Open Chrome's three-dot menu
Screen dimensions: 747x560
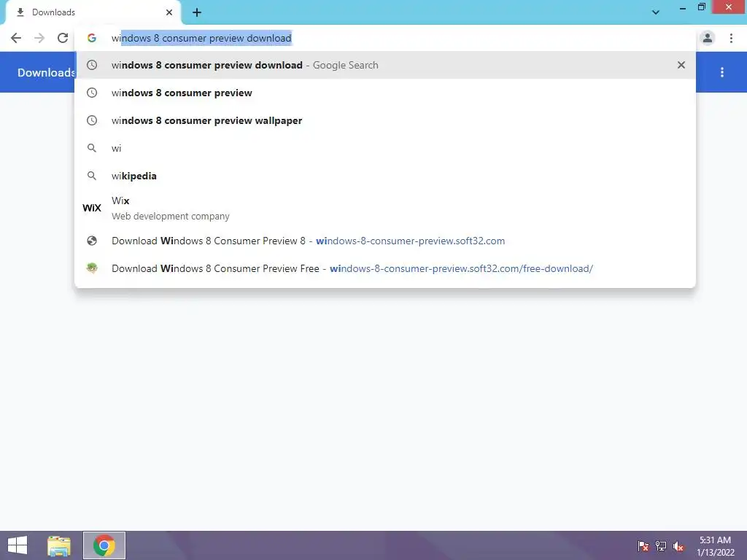click(731, 38)
